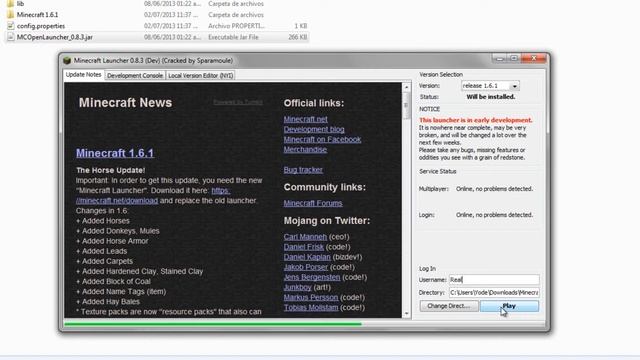
Task: Click the 'Will be installed.' status text
Action: (491, 97)
